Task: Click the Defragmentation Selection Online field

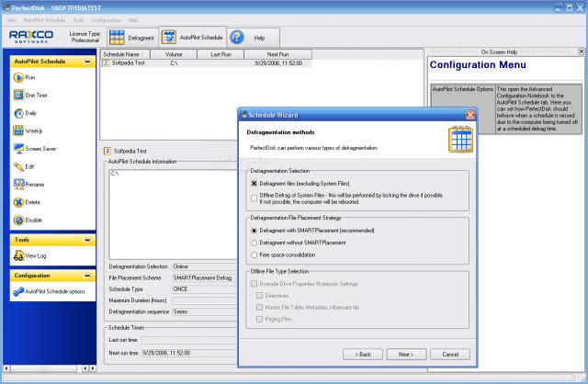Action: (205, 266)
